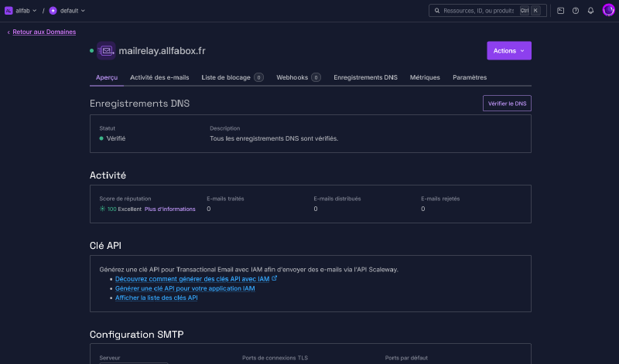
Task: Click the Liste de blocage count badge
Action: (258, 77)
